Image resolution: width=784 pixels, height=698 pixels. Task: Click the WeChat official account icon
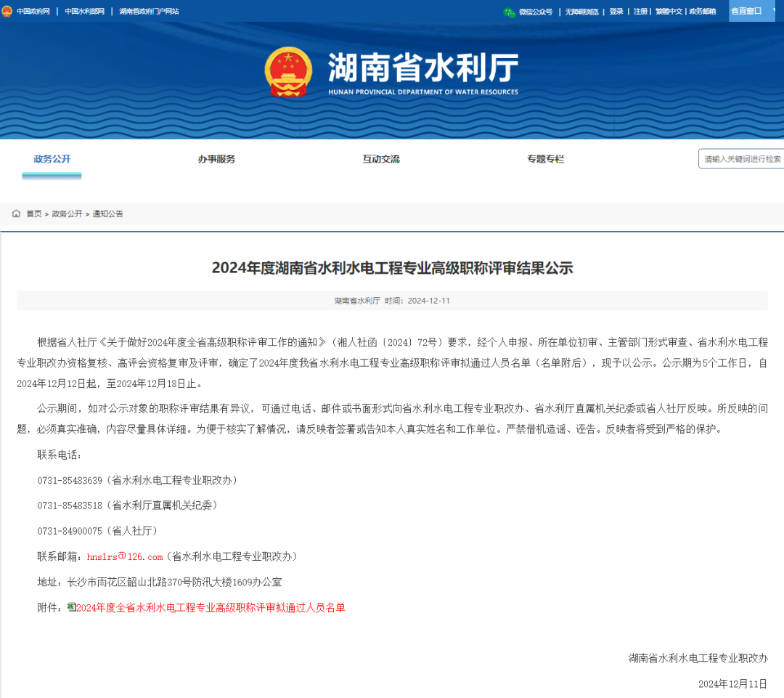pyautogui.click(x=510, y=12)
